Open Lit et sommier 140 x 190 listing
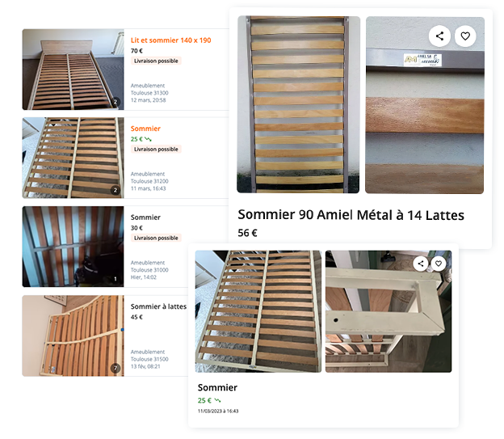Viewport: 504px width, 439px height. click(170, 40)
